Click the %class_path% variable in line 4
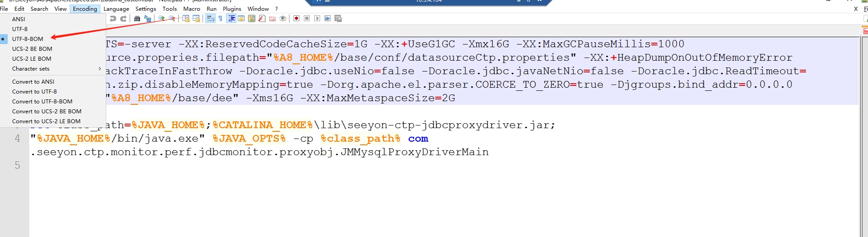This screenshot has width=868, height=237. coord(360,139)
